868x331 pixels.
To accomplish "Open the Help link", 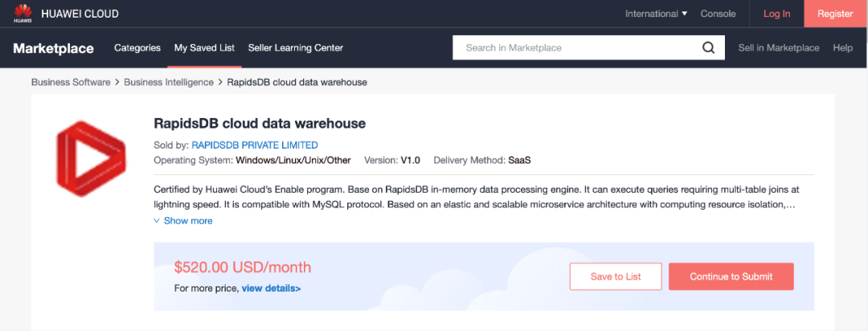I will 842,47.
